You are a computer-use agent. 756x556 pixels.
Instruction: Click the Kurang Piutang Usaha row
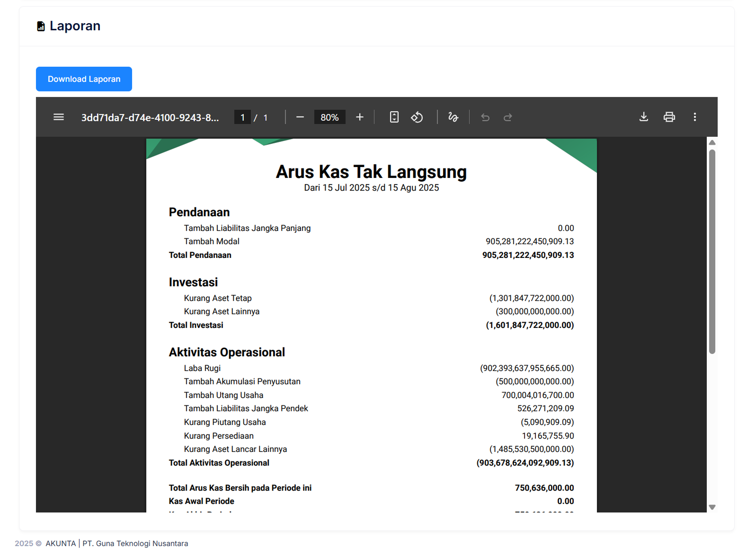371,422
